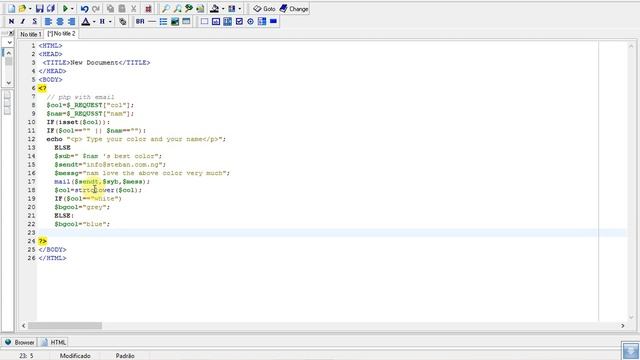Open the font color dropdown arrow
The width and height of the screenshot is (640, 360).
click(93, 21)
